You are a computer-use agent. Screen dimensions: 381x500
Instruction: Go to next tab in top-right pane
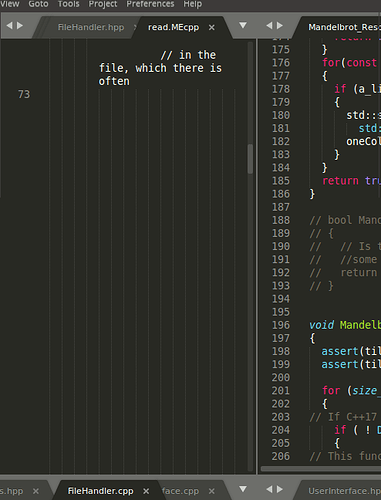click(280, 25)
